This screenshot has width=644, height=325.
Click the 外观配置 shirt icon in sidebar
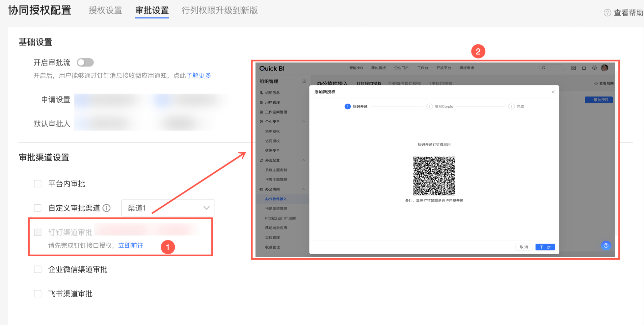pyautogui.click(x=261, y=161)
